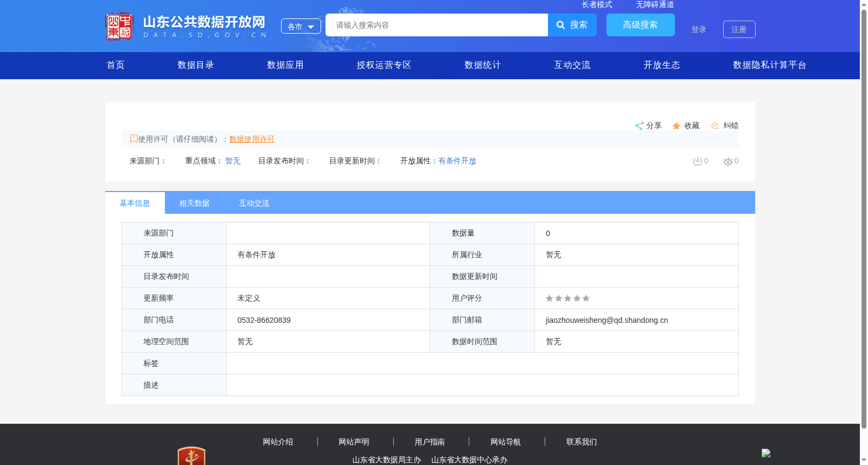This screenshot has height=465, width=868.
Task: Click the department phone 0532-86620839
Action: (x=264, y=320)
